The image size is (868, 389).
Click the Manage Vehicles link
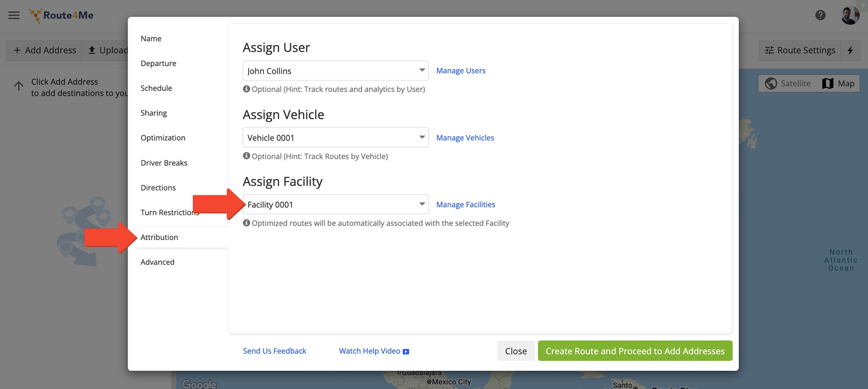click(465, 138)
